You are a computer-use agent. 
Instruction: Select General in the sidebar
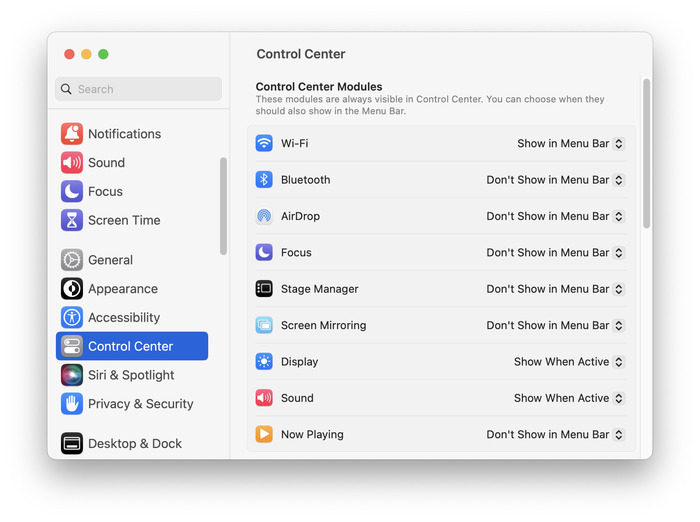[132, 260]
